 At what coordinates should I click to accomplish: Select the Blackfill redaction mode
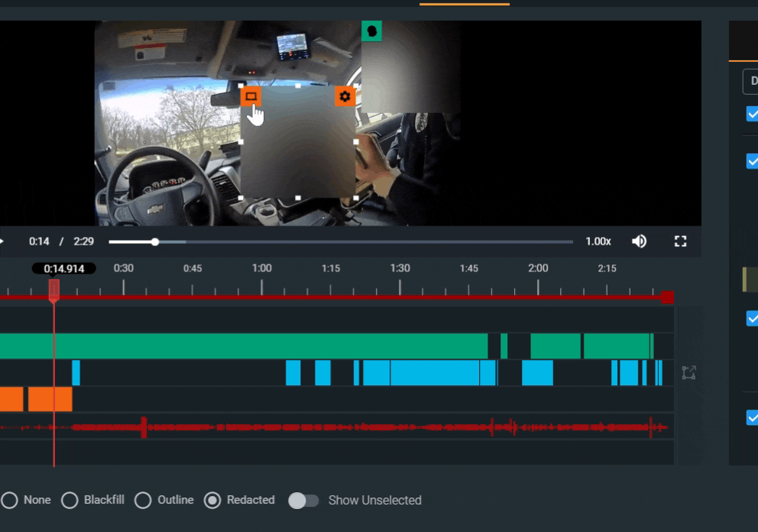(70, 500)
